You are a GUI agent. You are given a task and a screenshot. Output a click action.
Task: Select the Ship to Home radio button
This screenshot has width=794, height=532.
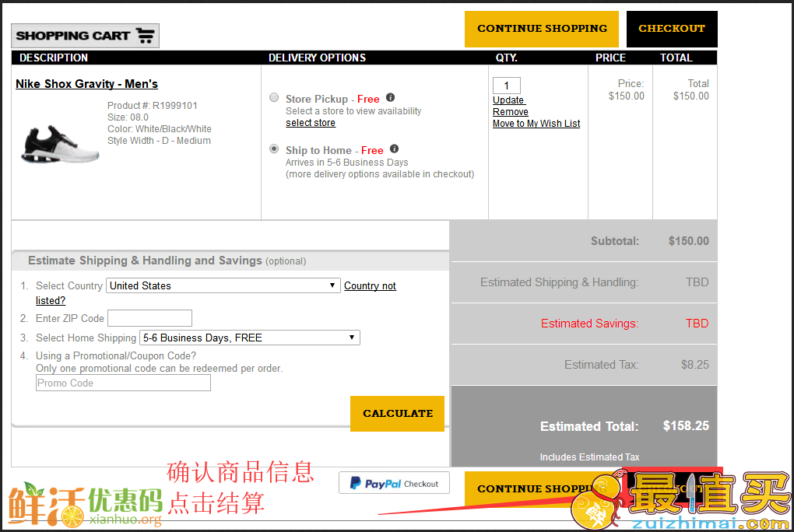click(274, 149)
